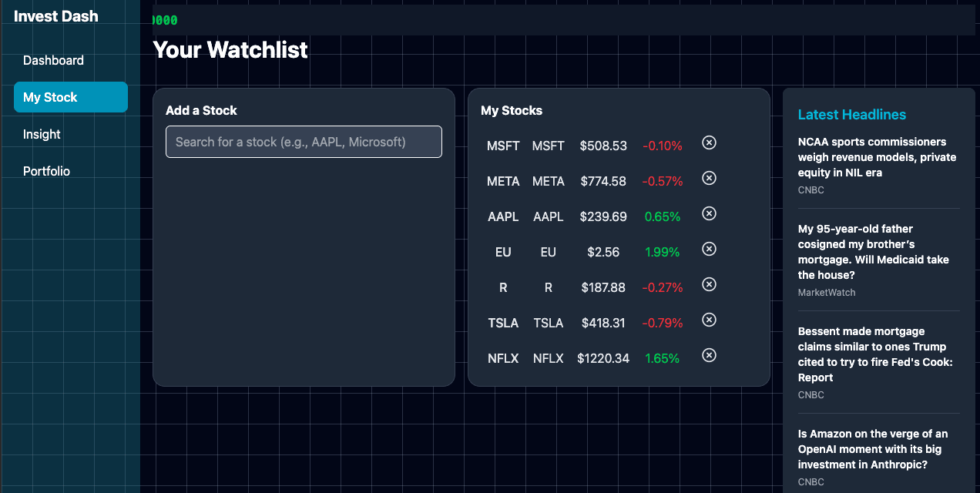
Task: Remove the R stock entry
Action: coord(710,284)
